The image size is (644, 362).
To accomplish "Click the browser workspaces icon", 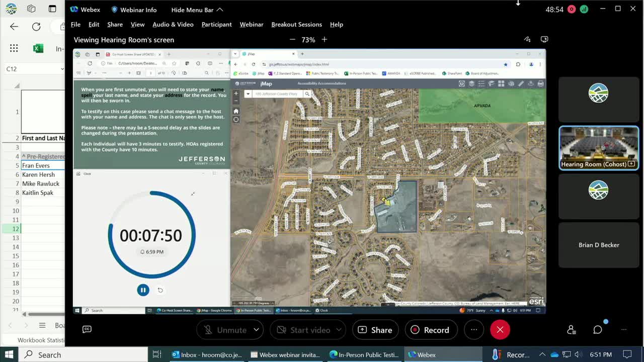I will tap(31, 9).
